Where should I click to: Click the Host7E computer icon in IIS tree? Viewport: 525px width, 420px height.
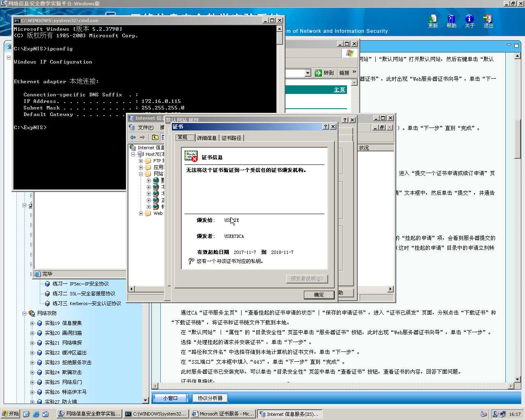pyautogui.click(x=141, y=154)
